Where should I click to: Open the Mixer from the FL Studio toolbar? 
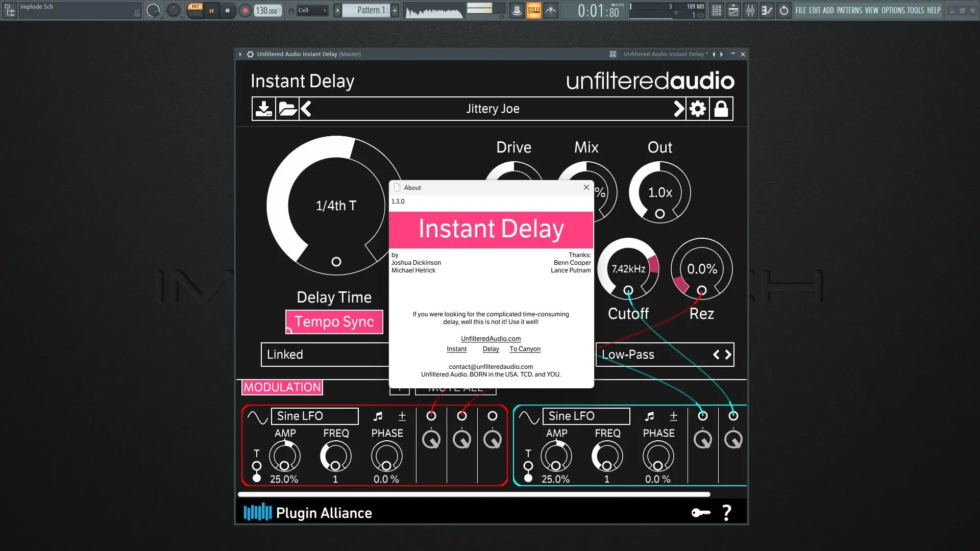point(750,10)
